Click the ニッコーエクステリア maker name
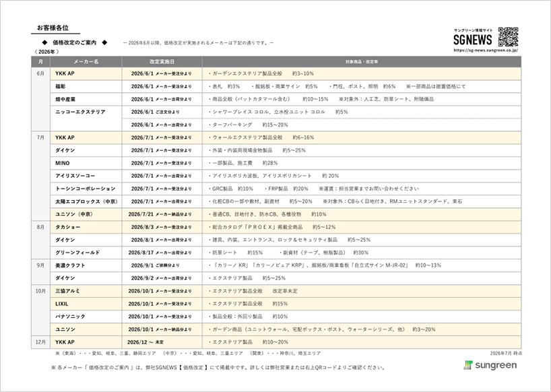The height and width of the screenshot is (392, 551). [80, 112]
